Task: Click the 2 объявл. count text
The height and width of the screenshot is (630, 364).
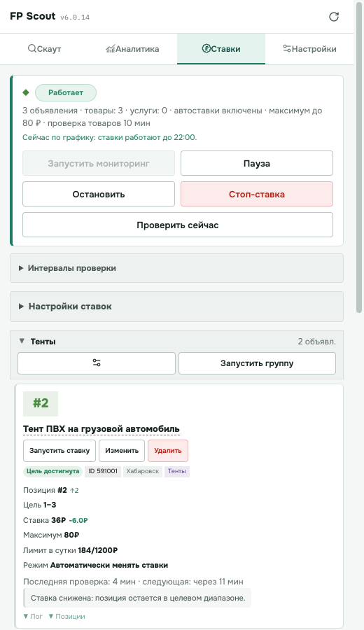Action: click(x=316, y=342)
